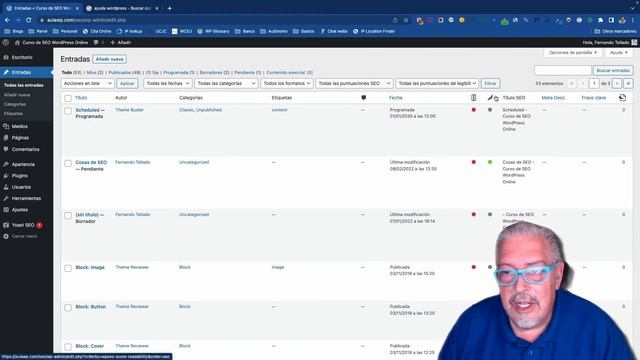Expand Opciones de pantalla panel
This screenshot has width=640, height=360.
coord(573,53)
